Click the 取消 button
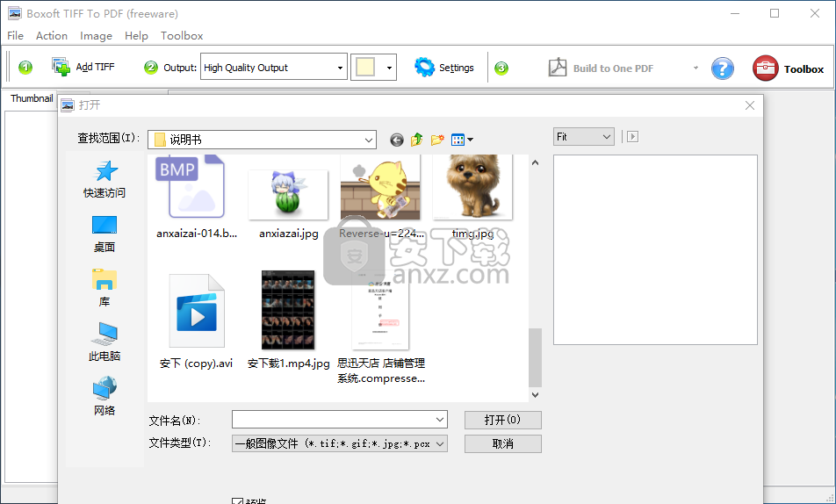 (503, 443)
